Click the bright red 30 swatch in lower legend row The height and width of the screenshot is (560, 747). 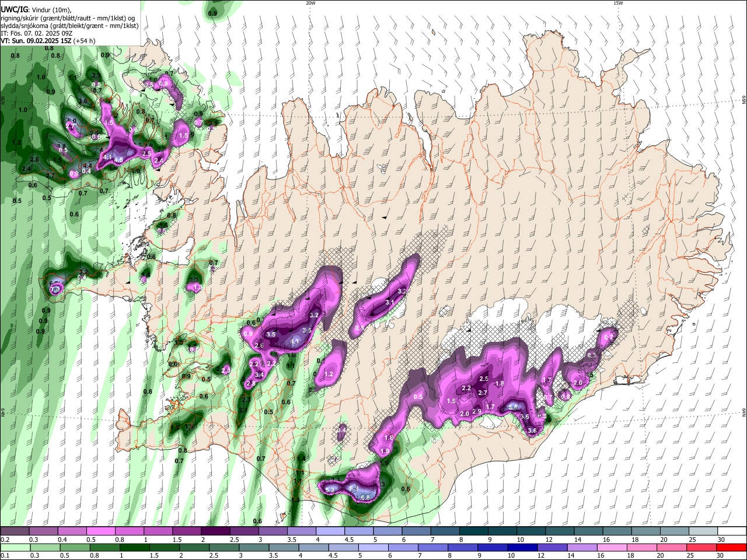[x=732, y=548]
